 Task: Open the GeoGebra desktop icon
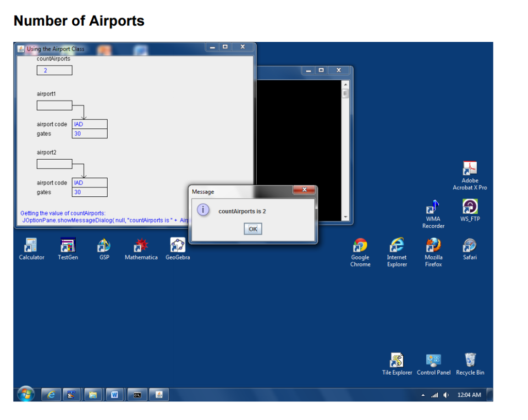177,249
